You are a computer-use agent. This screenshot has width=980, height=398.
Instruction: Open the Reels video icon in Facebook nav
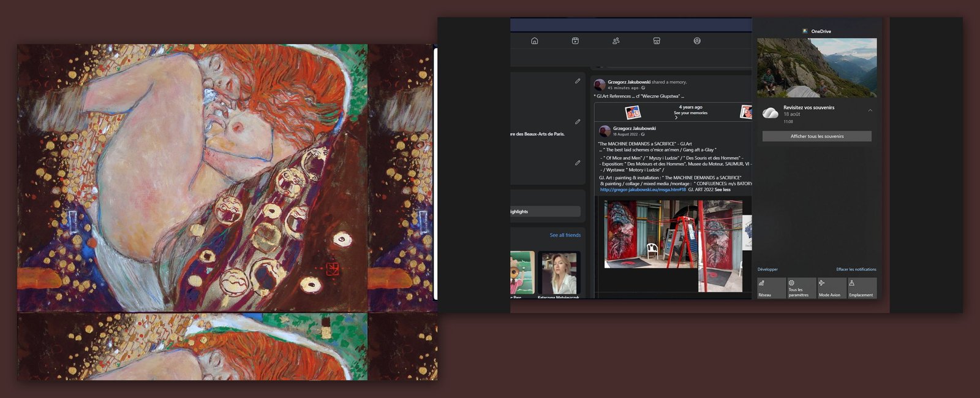pyautogui.click(x=575, y=40)
